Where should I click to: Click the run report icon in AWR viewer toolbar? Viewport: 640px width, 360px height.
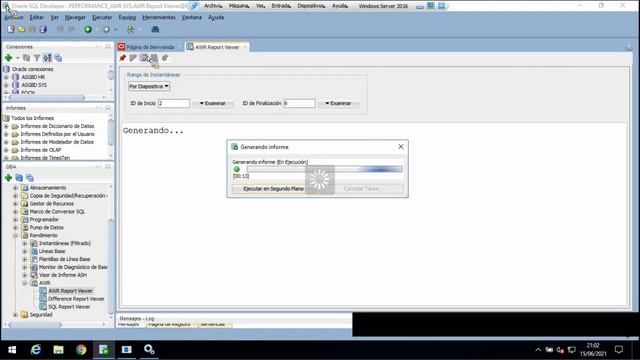pos(133,58)
